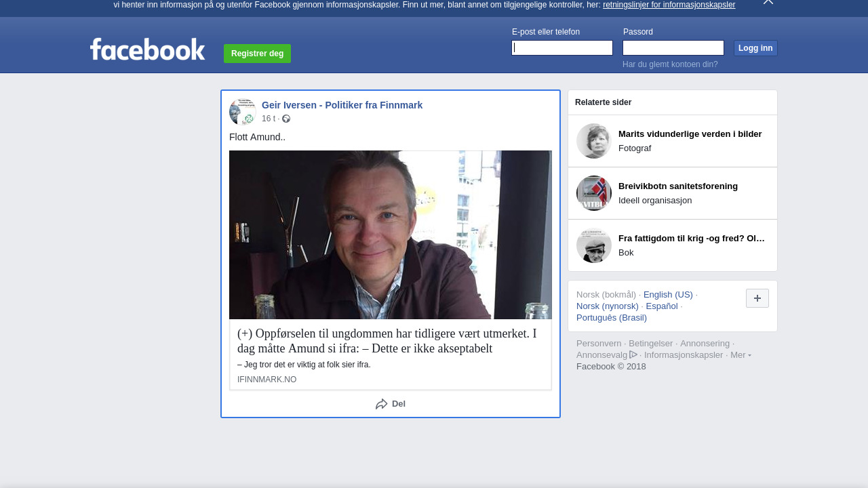Switch language to Português (Brasil)
The width and height of the screenshot is (868, 488).
point(612,318)
